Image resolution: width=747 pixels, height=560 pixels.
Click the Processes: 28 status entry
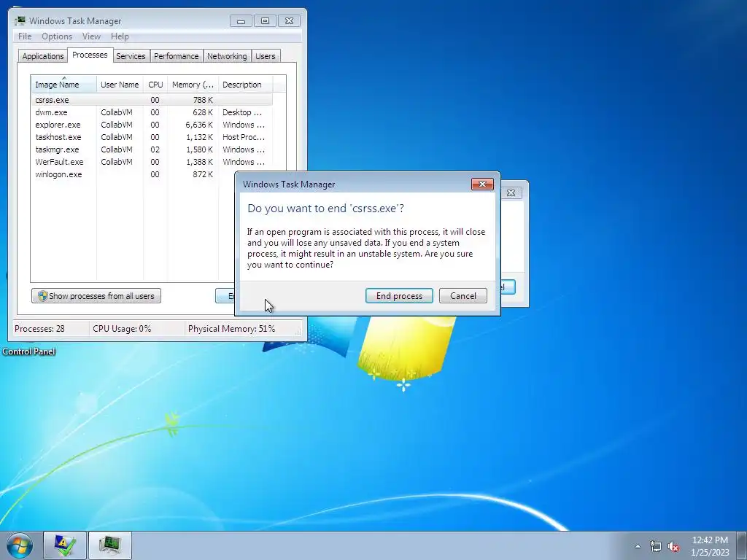click(39, 329)
